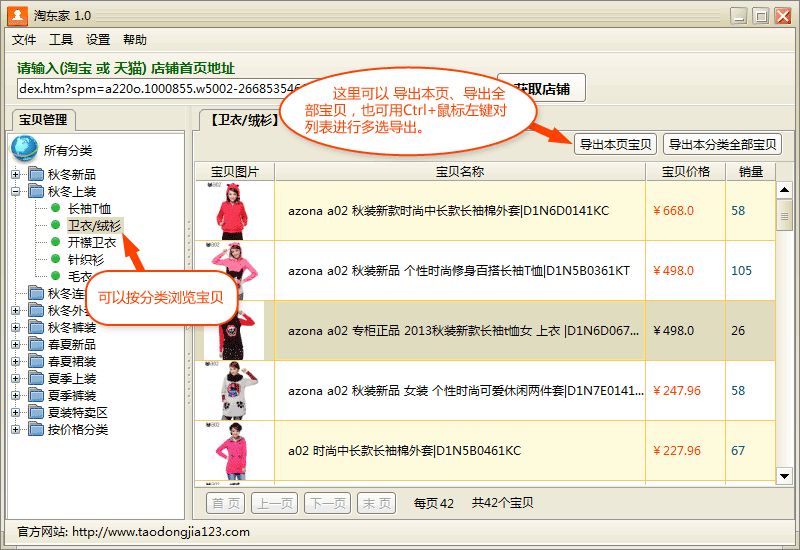The image size is (800, 550).
Task: Select the 卫衣/绒衫 category
Action: click(94, 226)
